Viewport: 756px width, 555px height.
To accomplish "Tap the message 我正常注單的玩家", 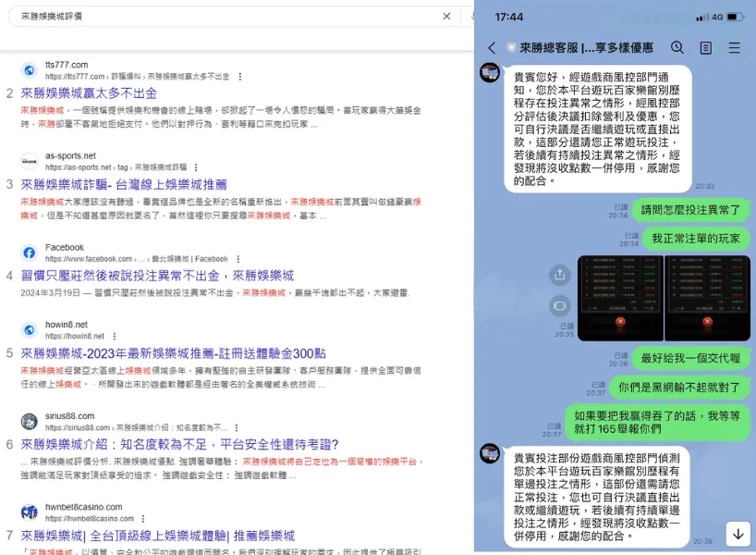I will click(x=696, y=239).
